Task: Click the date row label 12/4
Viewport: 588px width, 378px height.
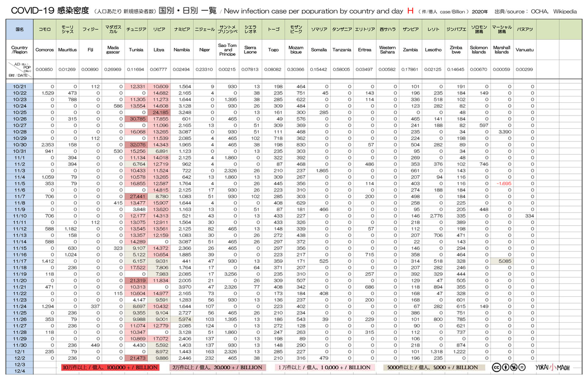Action: click(20, 372)
